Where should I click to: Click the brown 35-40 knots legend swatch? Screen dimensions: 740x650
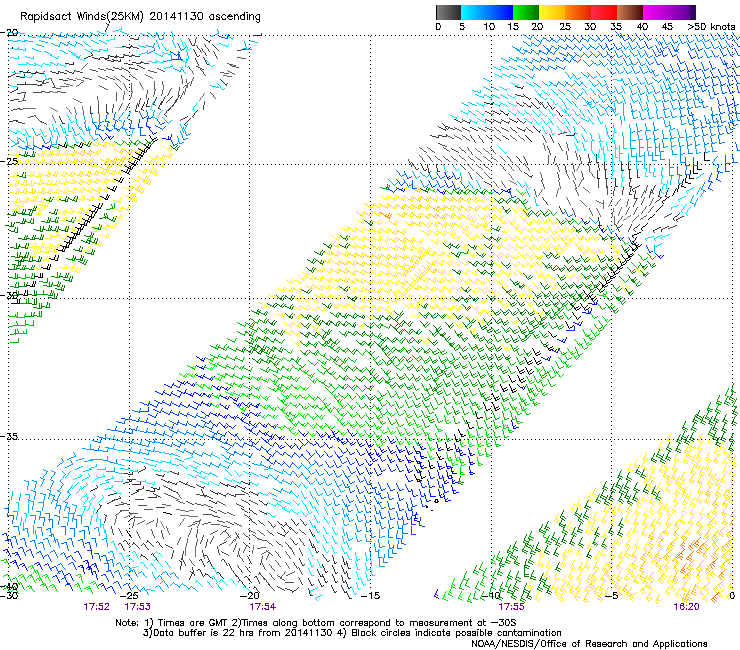[x=630, y=12]
